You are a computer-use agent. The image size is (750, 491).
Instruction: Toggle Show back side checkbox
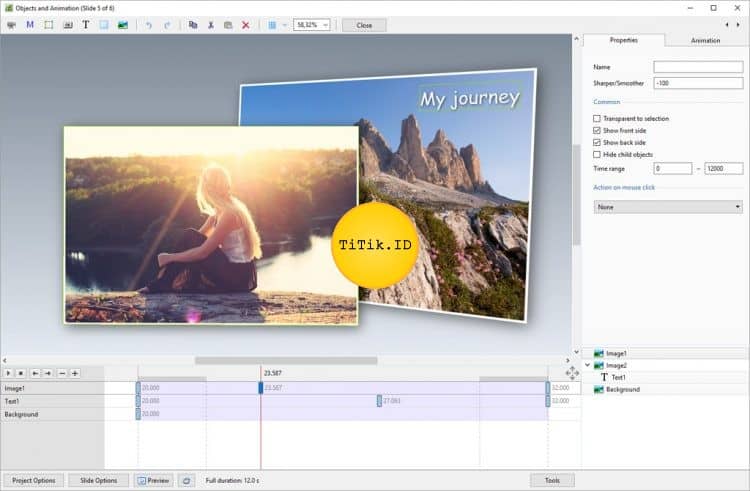(x=597, y=143)
